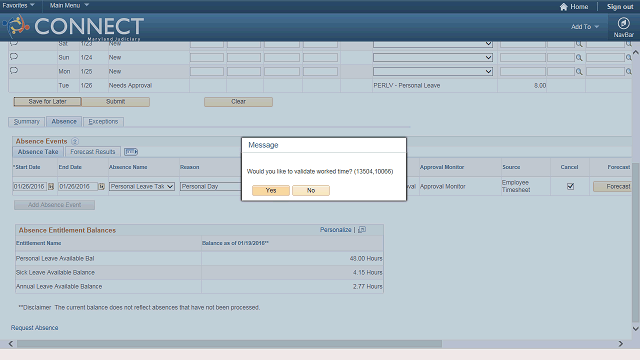Click Add Absence Event button

(55, 205)
